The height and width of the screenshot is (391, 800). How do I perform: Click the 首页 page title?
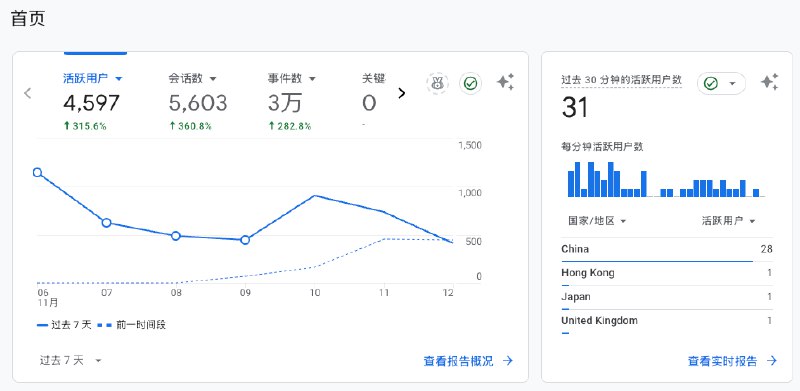(28, 18)
